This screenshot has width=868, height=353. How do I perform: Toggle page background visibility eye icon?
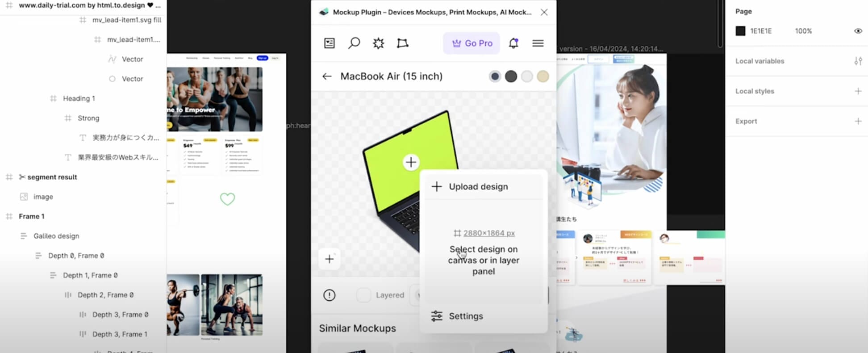[858, 31]
